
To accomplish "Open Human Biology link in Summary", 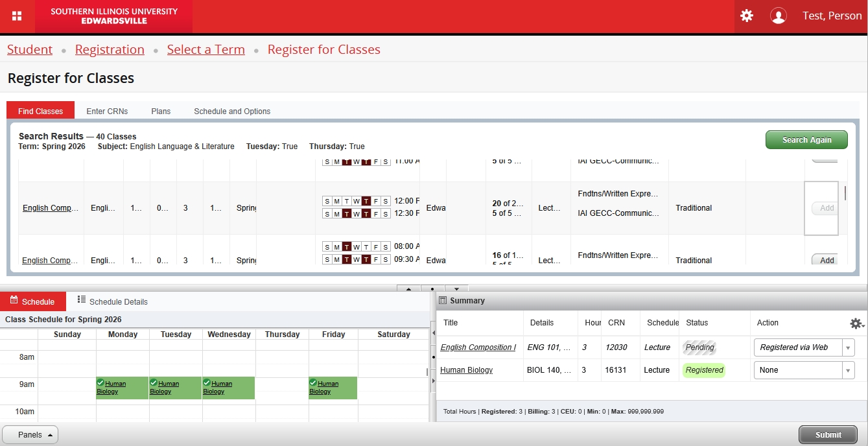I will pyautogui.click(x=466, y=370).
